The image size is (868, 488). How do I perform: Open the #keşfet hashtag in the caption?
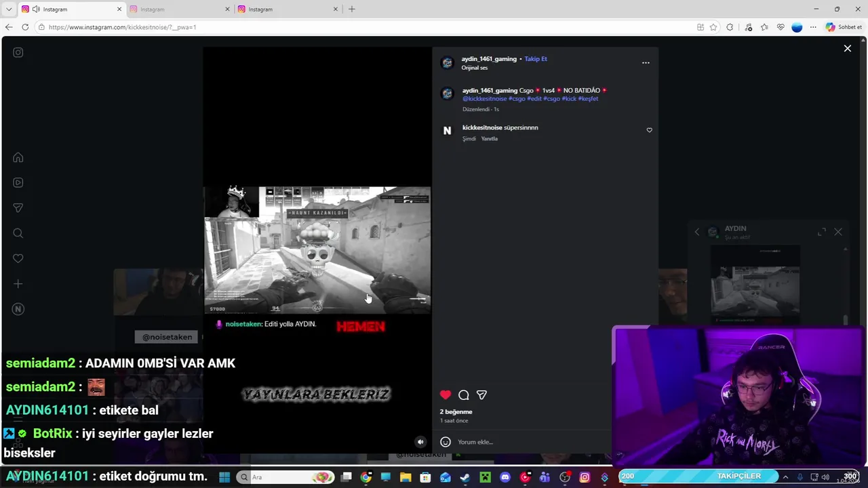coord(588,99)
